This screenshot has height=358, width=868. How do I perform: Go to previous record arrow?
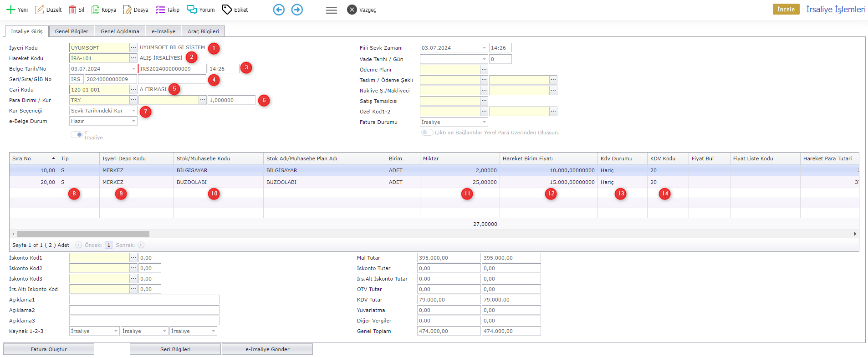[x=279, y=10]
